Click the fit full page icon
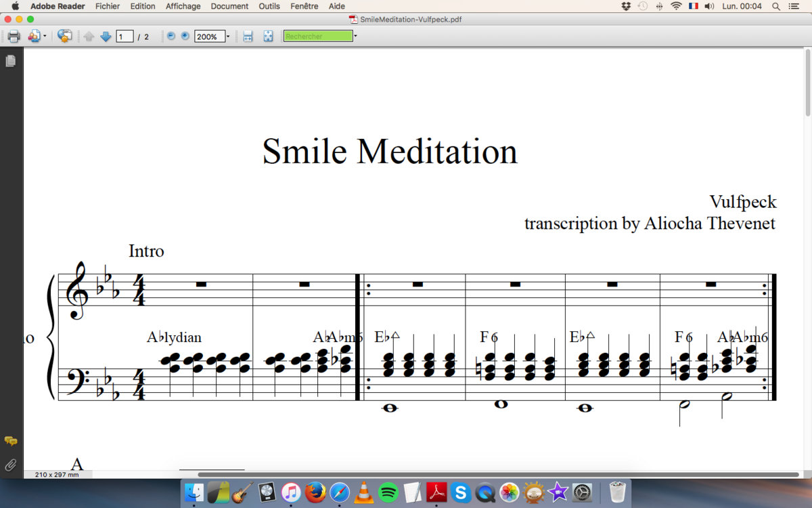Viewport: 812px width, 508px height. [x=268, y=37]
